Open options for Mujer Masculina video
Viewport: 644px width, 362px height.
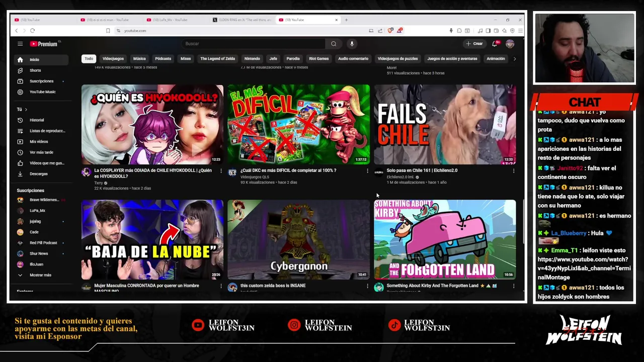[221, 286]
